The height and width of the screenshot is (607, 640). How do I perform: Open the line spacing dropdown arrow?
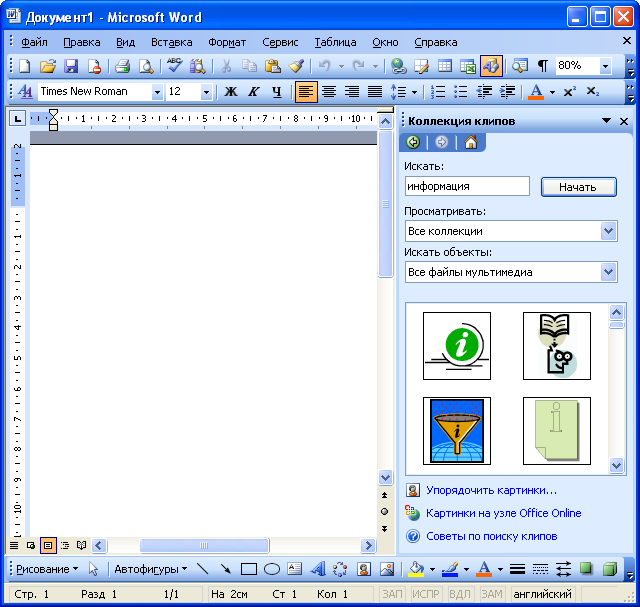pos(414,92)
